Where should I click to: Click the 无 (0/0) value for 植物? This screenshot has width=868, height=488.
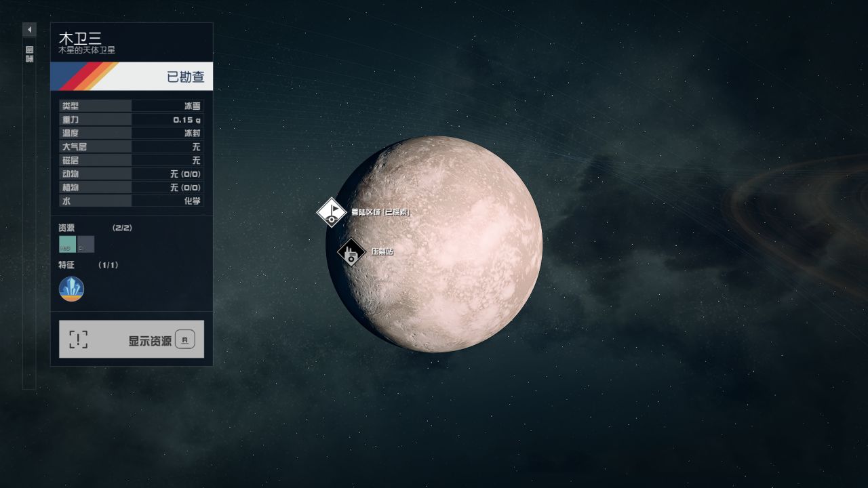coord(185,187)
